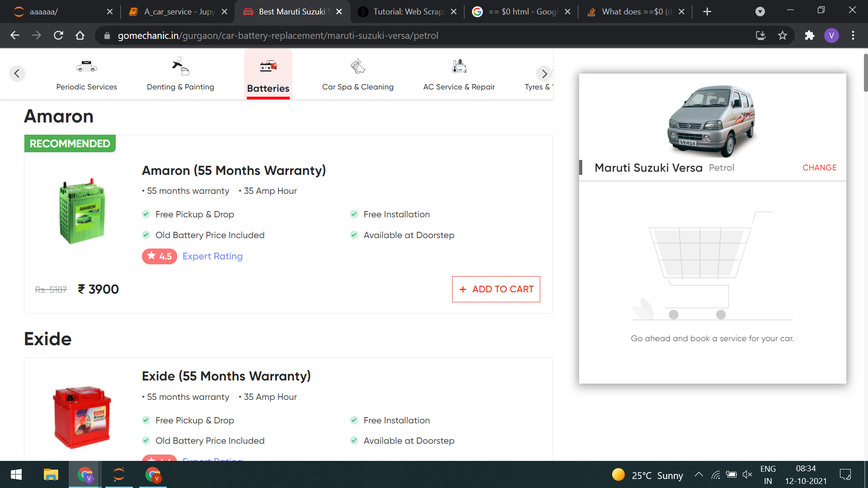Click the Maruti Suzuki Versa car image
The width and height of the screenshot is (868, 488).
(712, 121)
